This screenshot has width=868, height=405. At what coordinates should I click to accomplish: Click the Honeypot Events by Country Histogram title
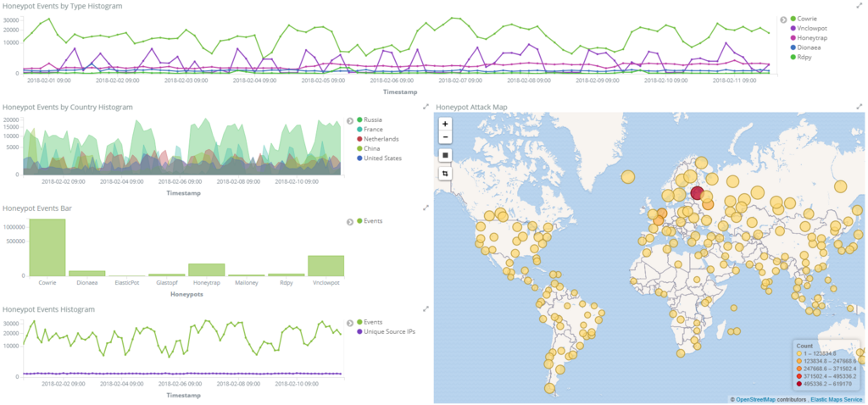[x=68, y=107]
